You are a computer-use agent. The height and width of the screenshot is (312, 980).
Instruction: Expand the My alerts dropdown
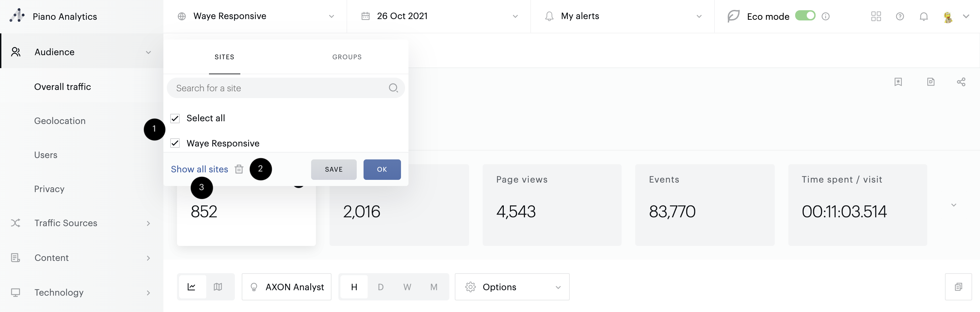pos(622,16)
